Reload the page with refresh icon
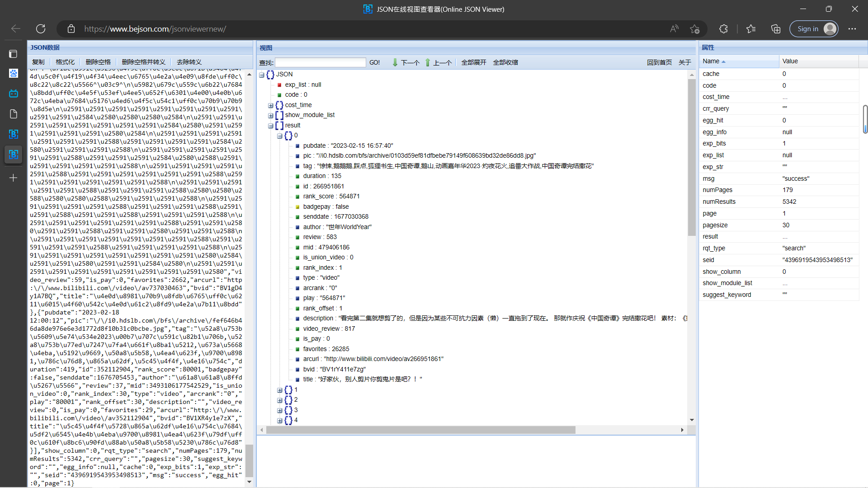 tap(41, 29)
